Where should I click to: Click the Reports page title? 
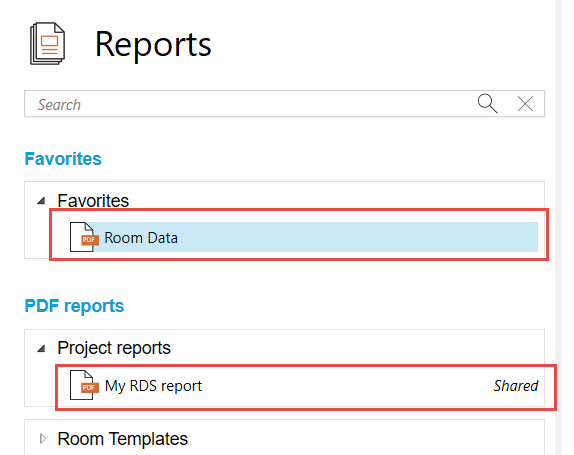153,44
